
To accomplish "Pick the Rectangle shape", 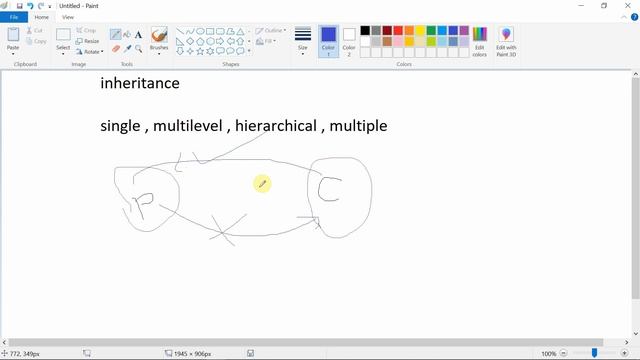I will pos(210,31).
